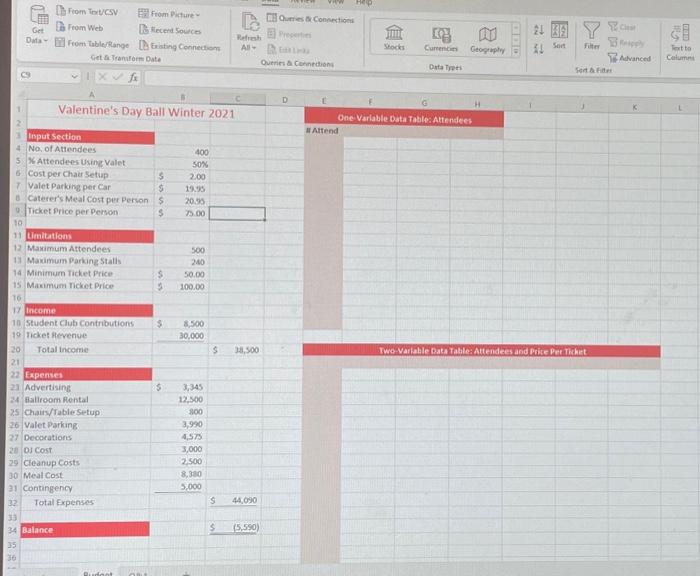Screen dimensions: 700x577
Task: Click the Expenses section header
Action: click(88, 374)
